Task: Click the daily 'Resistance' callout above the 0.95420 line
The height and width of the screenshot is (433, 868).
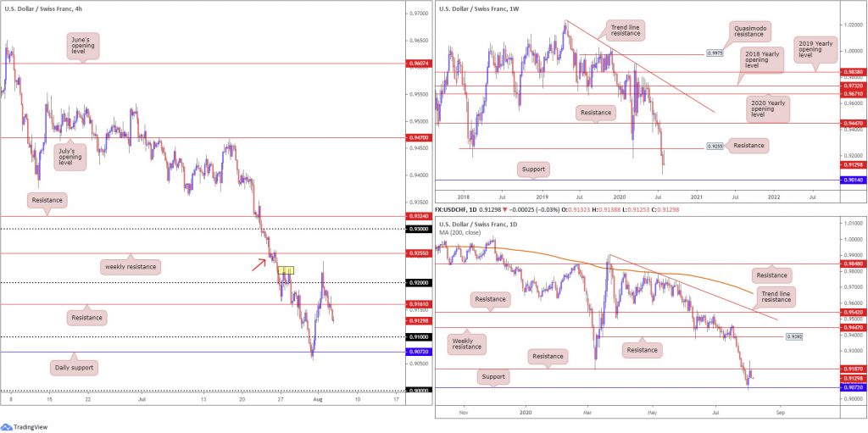Action: click(491, 300)
